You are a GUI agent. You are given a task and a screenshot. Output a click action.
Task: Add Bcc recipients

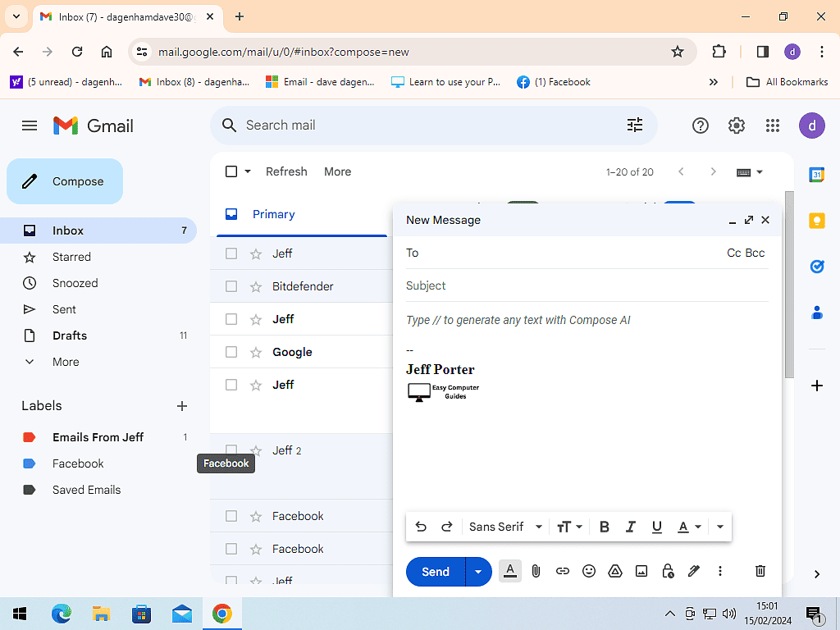755,253
